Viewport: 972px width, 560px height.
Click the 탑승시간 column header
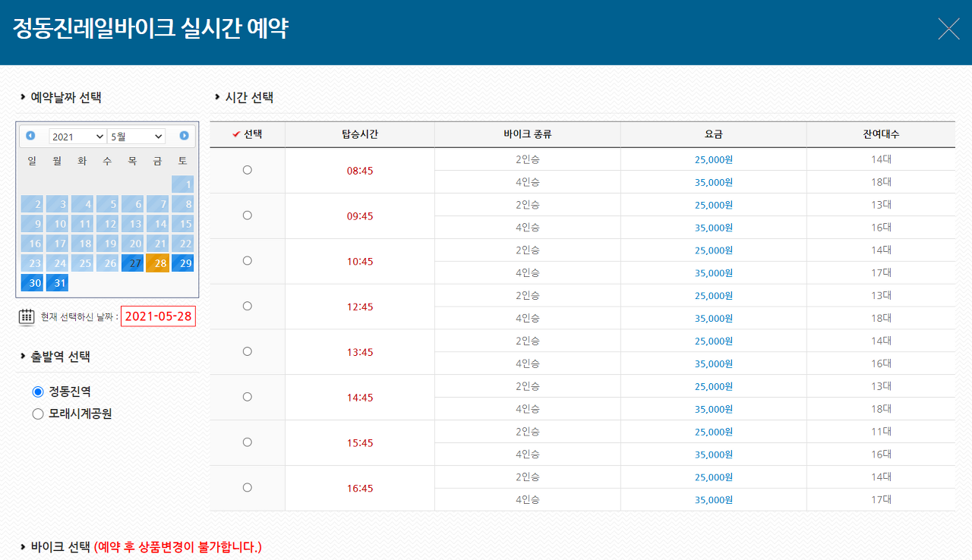(360, 134)
